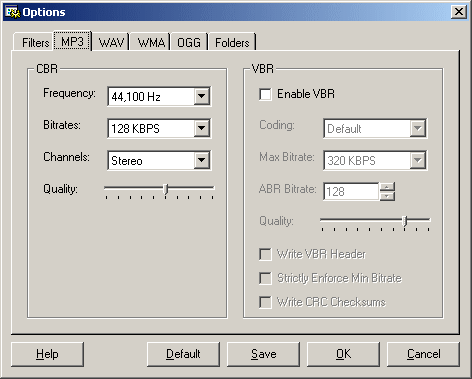Open the Bitrates dropdown arrow
Viewport: 472px width, 379px height.
tap(201, 128)
